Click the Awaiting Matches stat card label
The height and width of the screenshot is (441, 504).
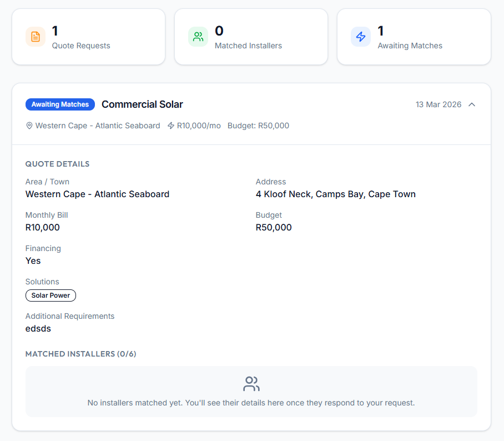coord(410,46)
